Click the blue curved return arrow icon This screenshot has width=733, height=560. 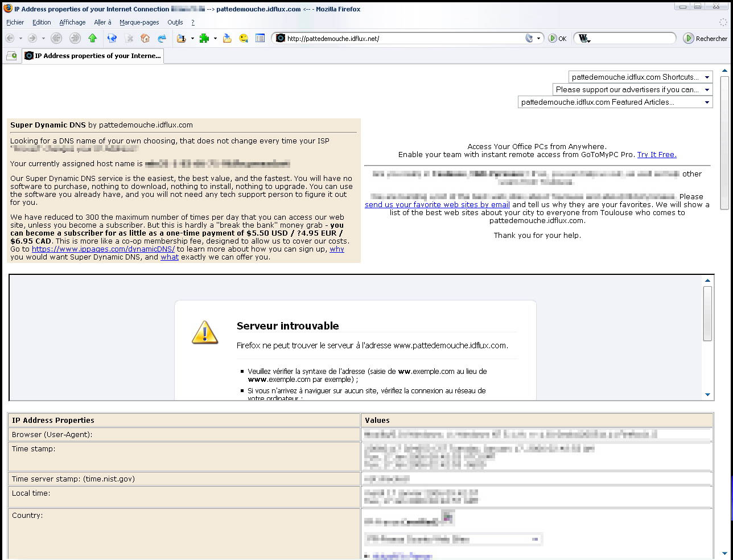162,38
